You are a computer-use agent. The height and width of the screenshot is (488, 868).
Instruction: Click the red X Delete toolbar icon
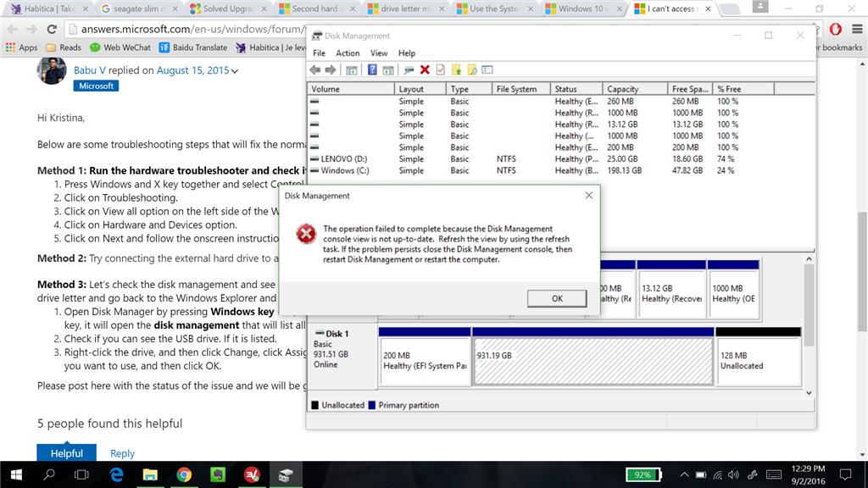click(x=425, y=69)
